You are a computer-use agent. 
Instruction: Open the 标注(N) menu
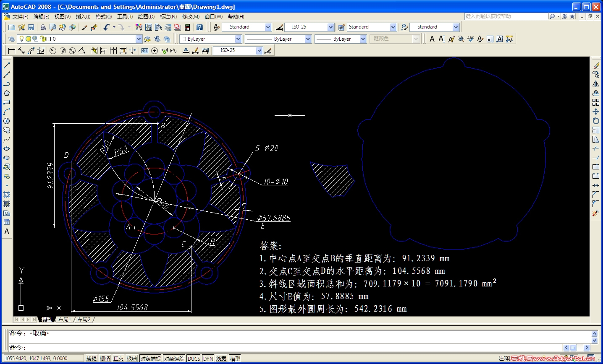point(168,17)
